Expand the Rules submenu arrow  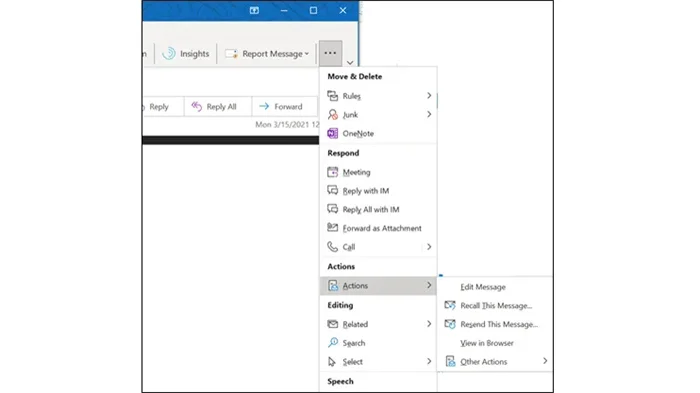[x=429, y=96]
